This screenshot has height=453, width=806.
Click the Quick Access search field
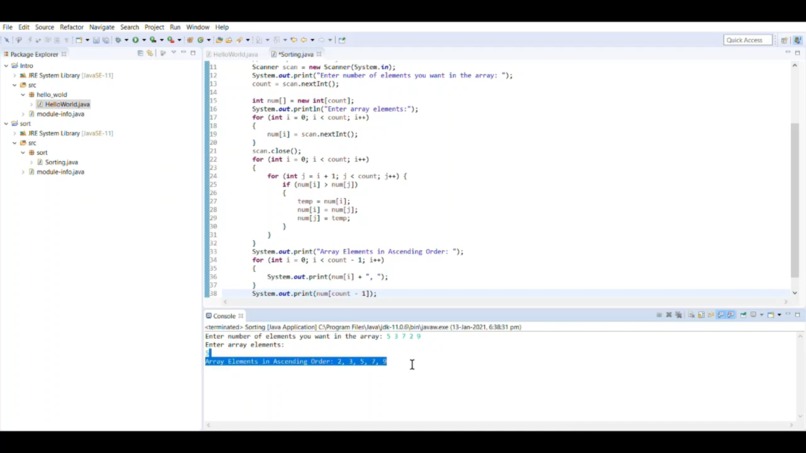tap(747, 40)
